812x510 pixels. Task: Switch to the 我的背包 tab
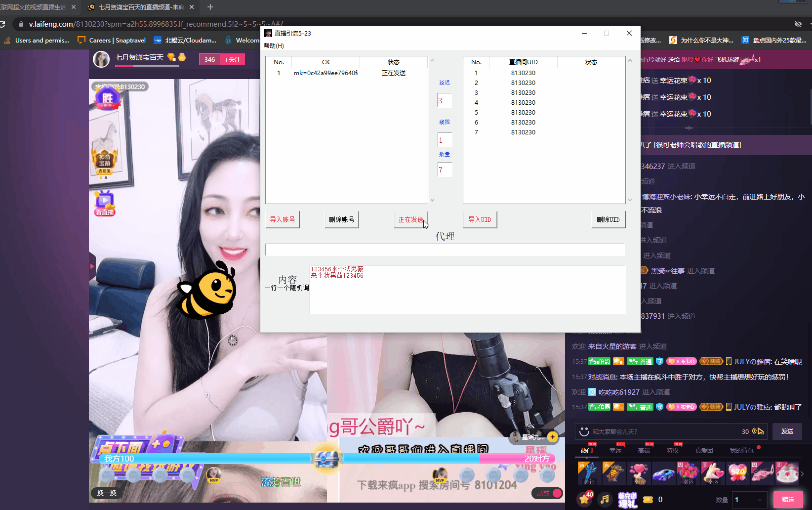pos(742,450)
